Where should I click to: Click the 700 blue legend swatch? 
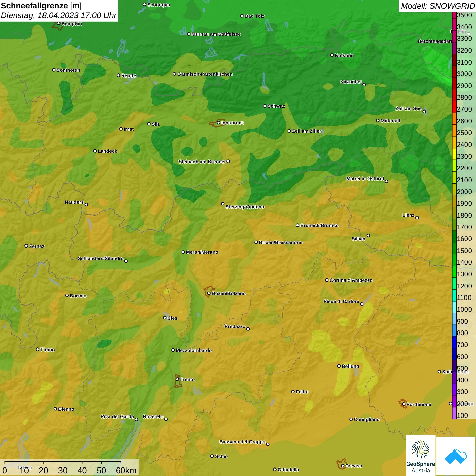click(x=454, y=342)
